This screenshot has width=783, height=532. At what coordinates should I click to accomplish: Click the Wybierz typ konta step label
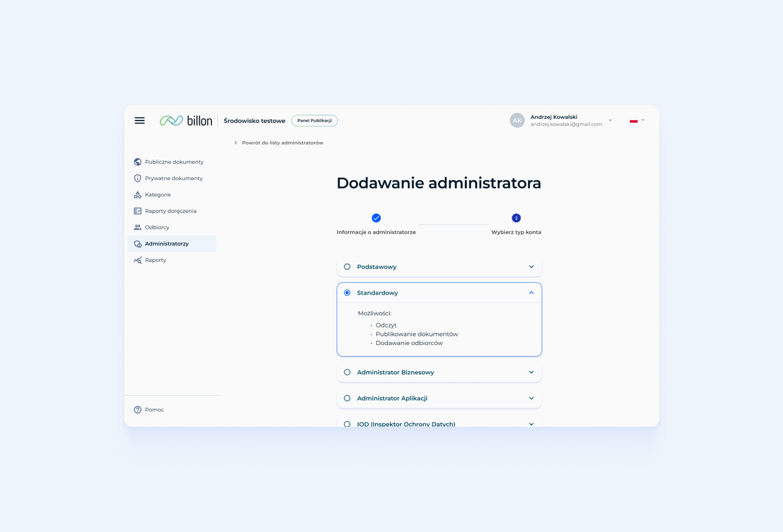tap(516, 232)
